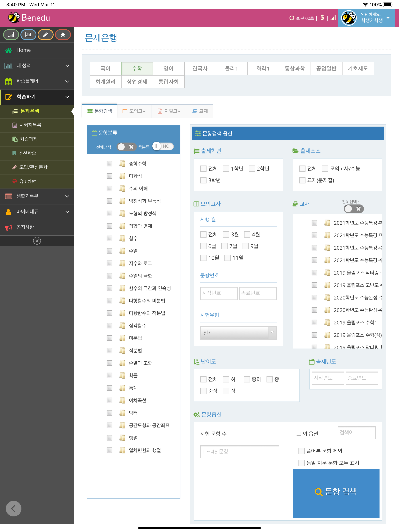Click the 수열 folder icon

[x=122, y=251]
